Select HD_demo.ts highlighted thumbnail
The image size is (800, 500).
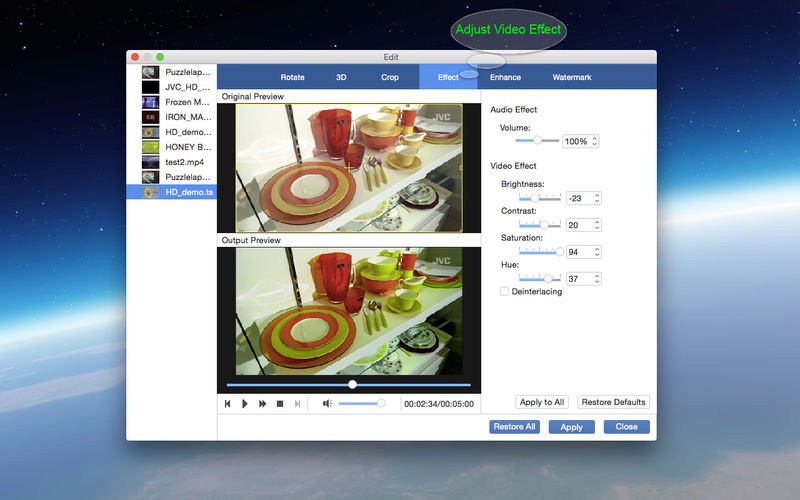tap(151, 192)
